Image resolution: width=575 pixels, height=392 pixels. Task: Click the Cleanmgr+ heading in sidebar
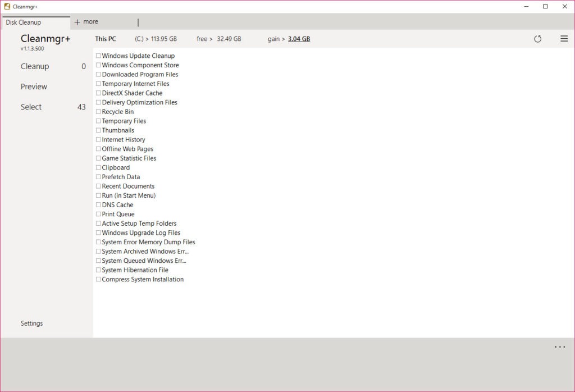click(45, 39)
